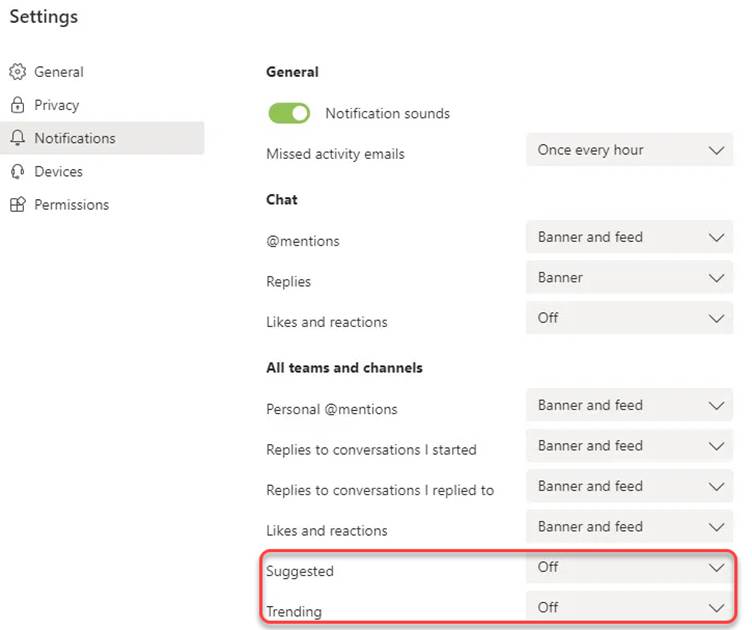Expand Chat @mentions notification dropdown
The height and width of the screenshot is (630, 752).
click(630, 237)
